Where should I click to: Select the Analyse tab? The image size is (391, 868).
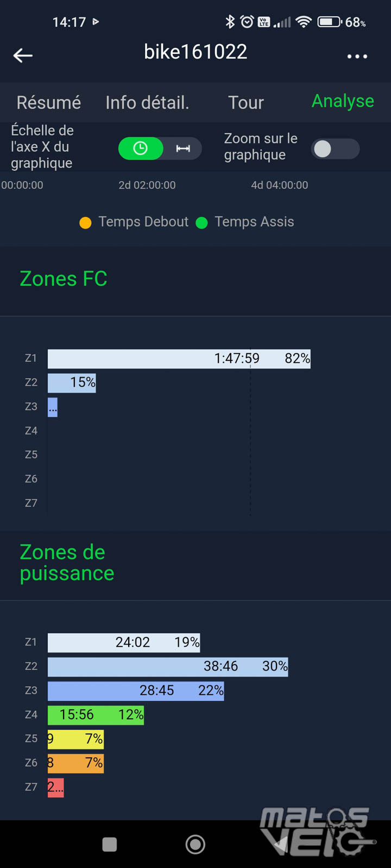click(343, 101)
